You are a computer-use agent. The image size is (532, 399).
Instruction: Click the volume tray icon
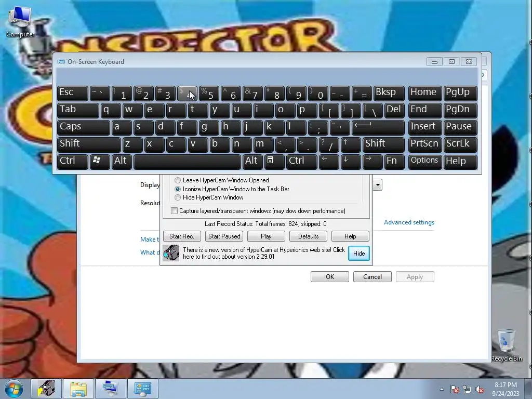coord(480,389)
